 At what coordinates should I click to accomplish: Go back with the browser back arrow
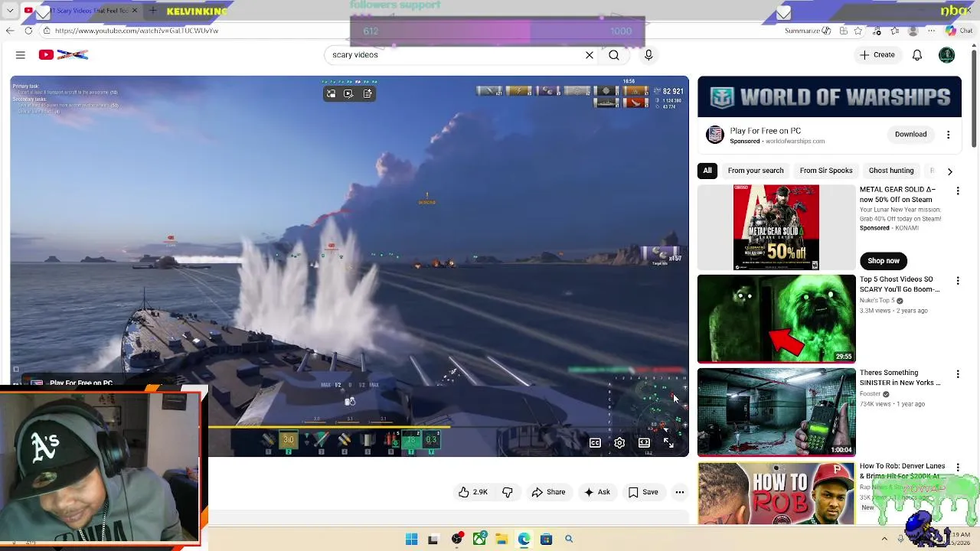9,31
